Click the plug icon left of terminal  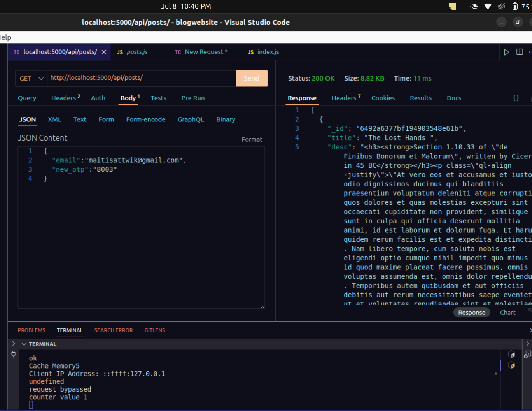point(14,354)
